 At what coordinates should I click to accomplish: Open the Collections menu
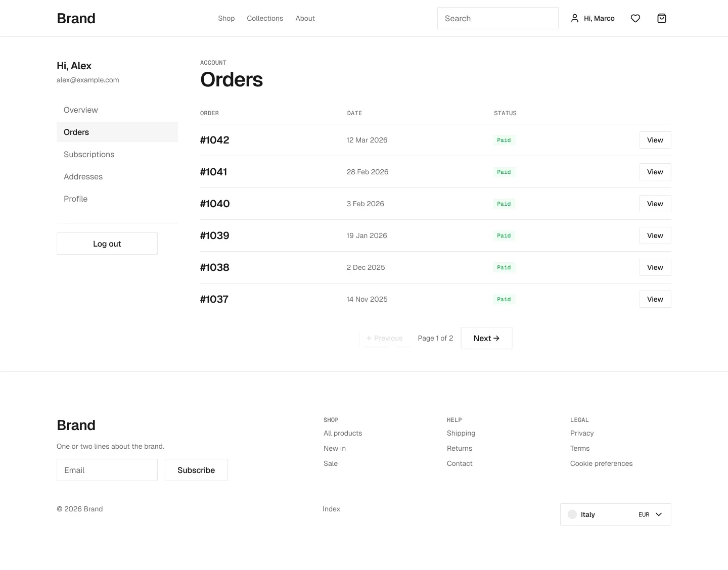point(265,18)
